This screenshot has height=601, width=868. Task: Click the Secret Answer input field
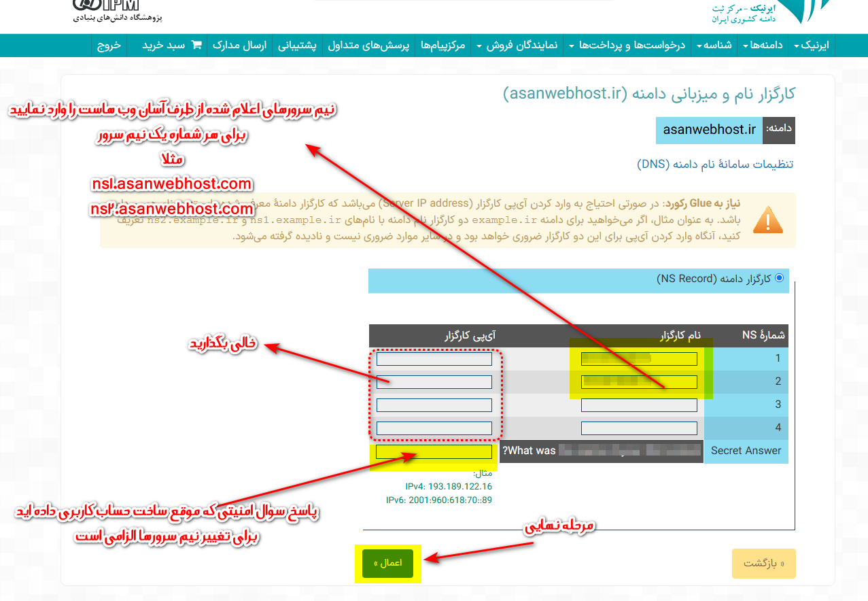pos(434,451)
